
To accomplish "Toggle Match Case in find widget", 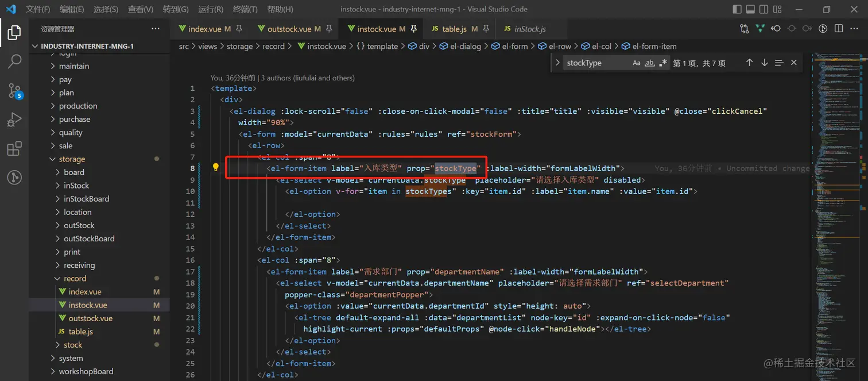I will tap(637, 63).
